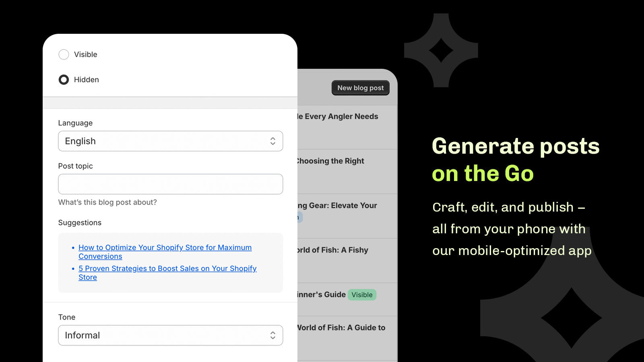
Task: Click inside the Post topic input field
Action: pyautogui.click(x=170, y=184)
